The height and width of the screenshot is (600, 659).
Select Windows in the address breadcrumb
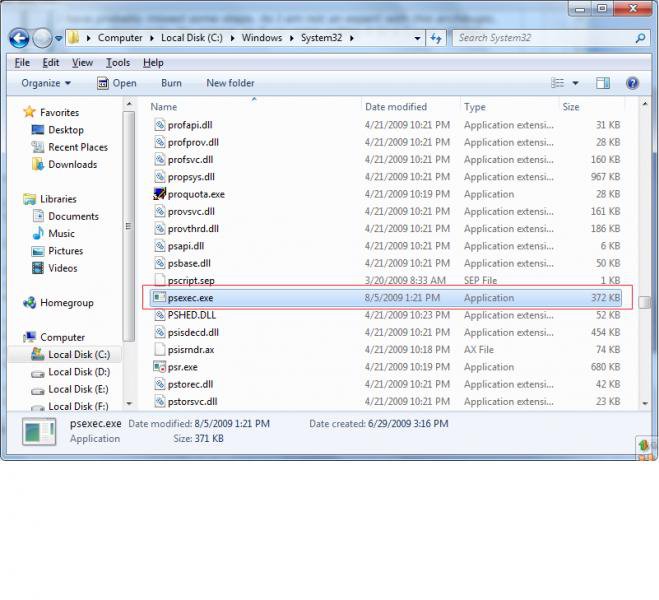click(262, 38)
